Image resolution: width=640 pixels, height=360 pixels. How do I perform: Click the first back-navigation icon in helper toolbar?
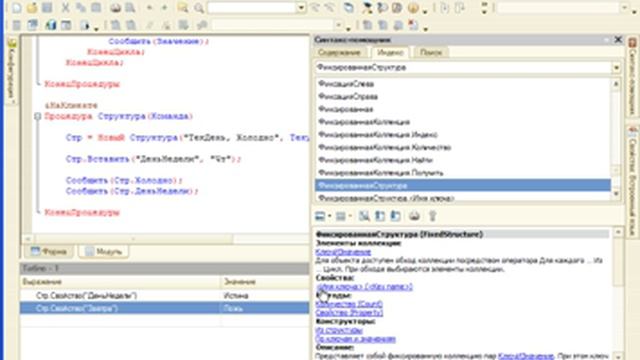pos(320,216)
